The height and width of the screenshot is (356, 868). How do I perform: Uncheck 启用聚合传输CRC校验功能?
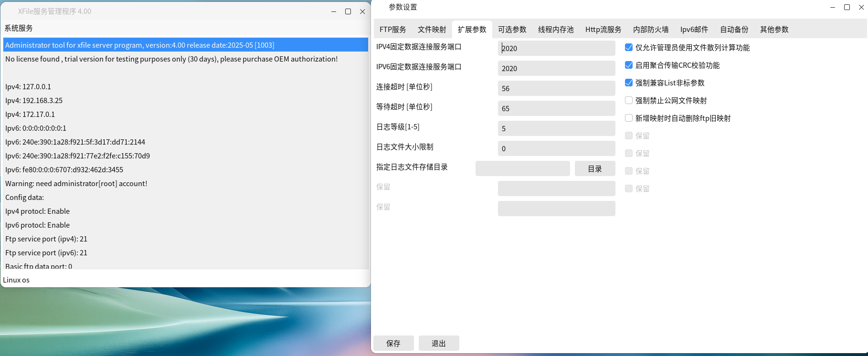[x=629, y=65]
